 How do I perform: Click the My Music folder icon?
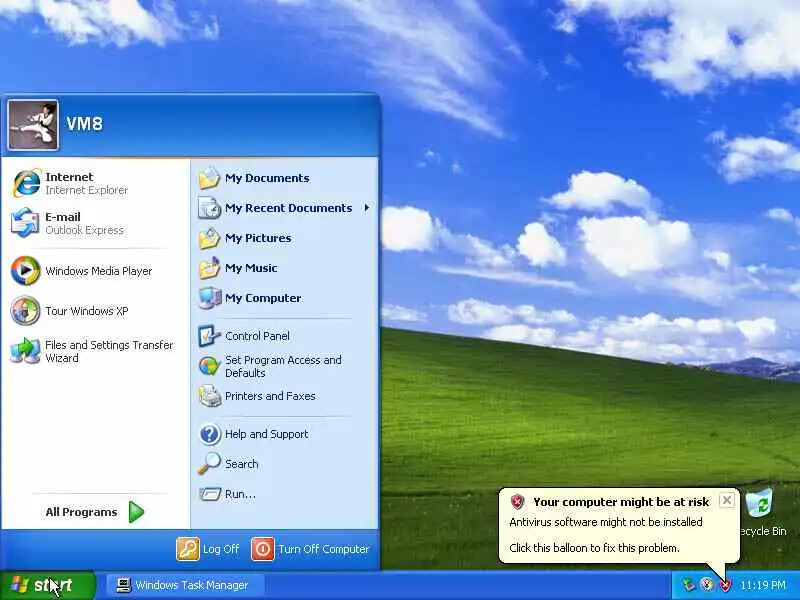pyautogui.click(x=209, y=268)
